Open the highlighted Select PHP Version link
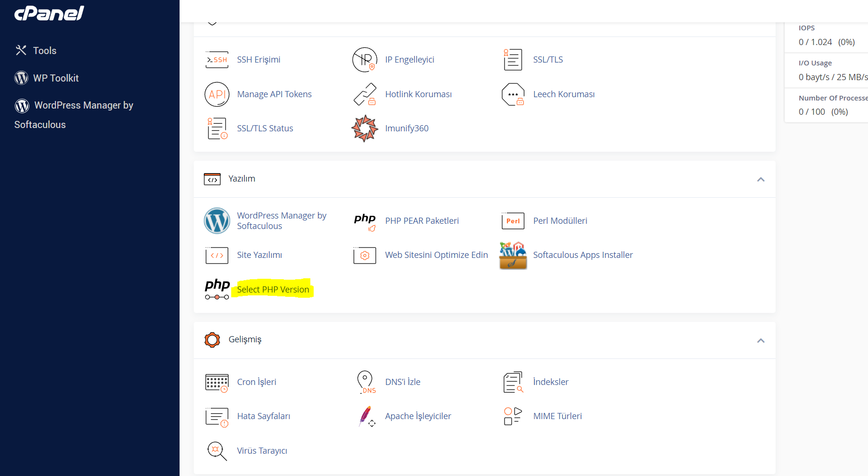Image resolution: width=868 pixels, height=476 pixels. (272, 289)
